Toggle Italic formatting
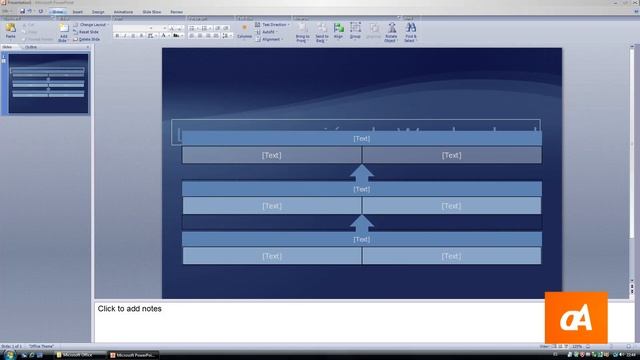Image resolution: width=640 pixels, height=360 pixels. tap(125, 36)
